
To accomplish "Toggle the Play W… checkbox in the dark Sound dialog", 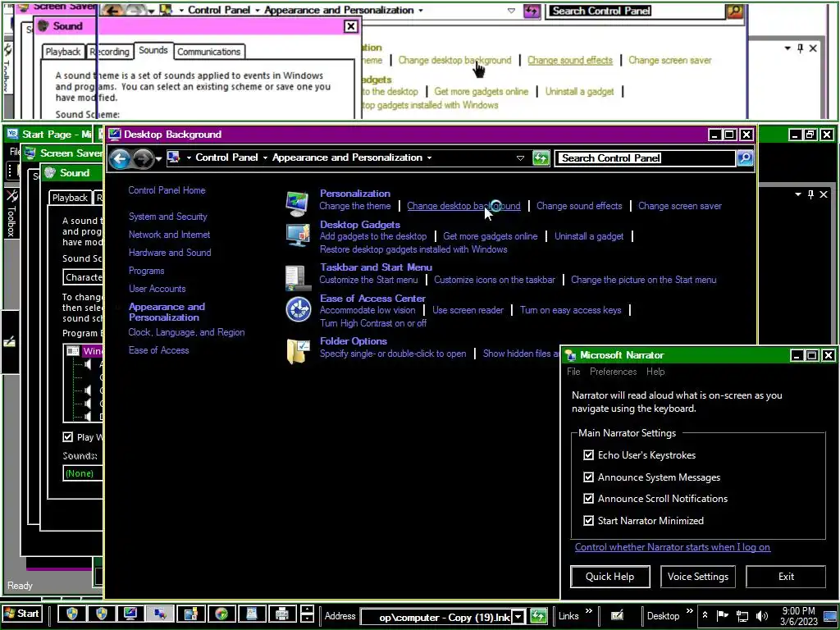I will click(x=67, y=436).
